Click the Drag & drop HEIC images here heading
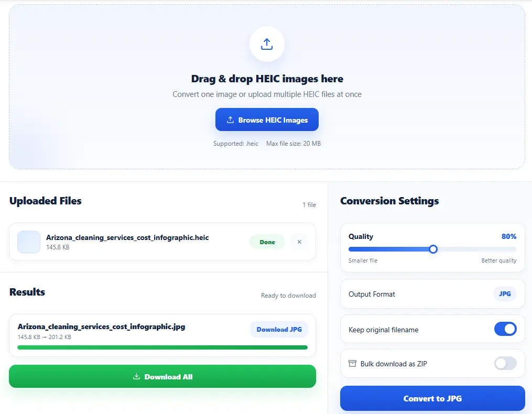The height and width of the screenshot is (414, 532). [x=267, y=79]
